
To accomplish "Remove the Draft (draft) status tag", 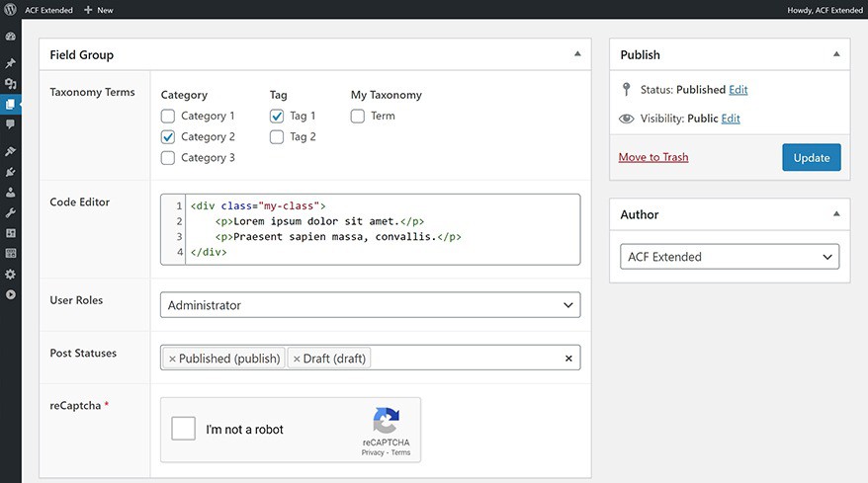I will [x=297, y=359].
